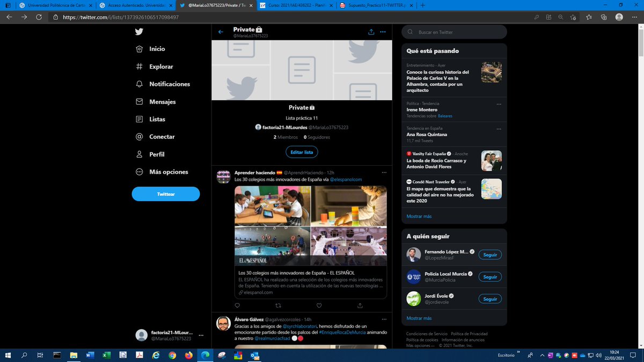Open list owner factoria21-MLourdes profile link
Screen dimensions: 644x362
(x=302, y=128)
